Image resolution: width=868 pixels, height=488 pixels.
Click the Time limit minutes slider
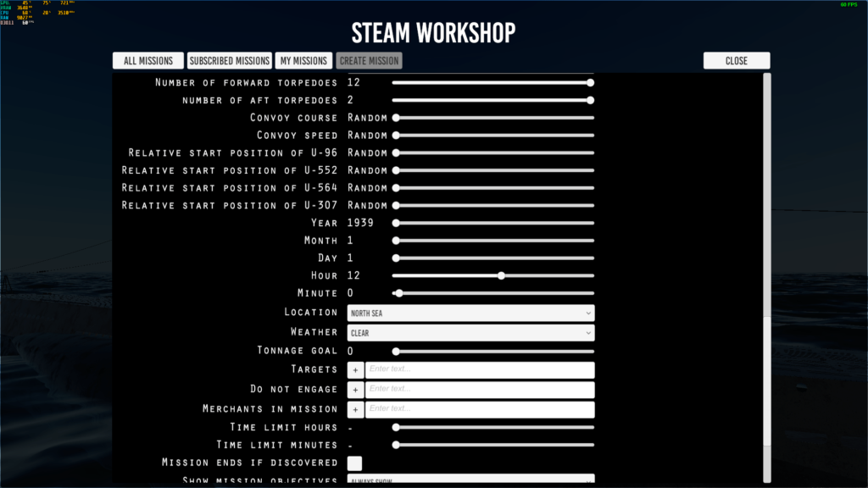tap(492, 445)
